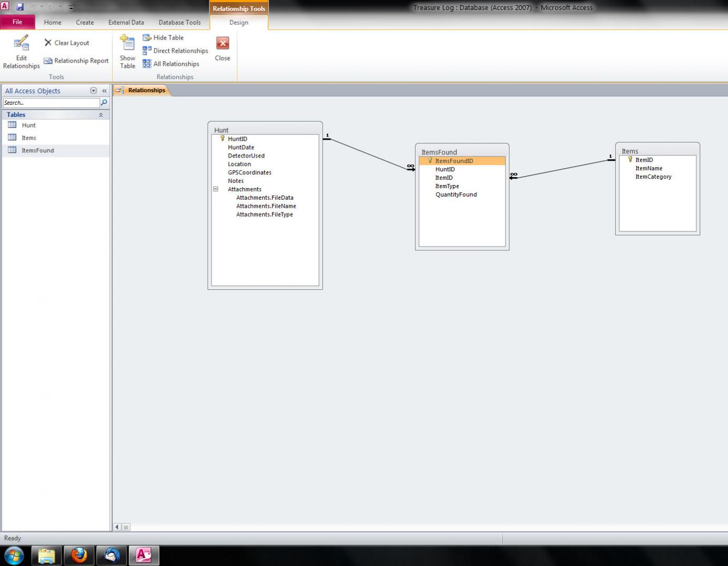The image size is (728, 566).
Task: Select Attachments.FileData field
Action: point(265,198)
